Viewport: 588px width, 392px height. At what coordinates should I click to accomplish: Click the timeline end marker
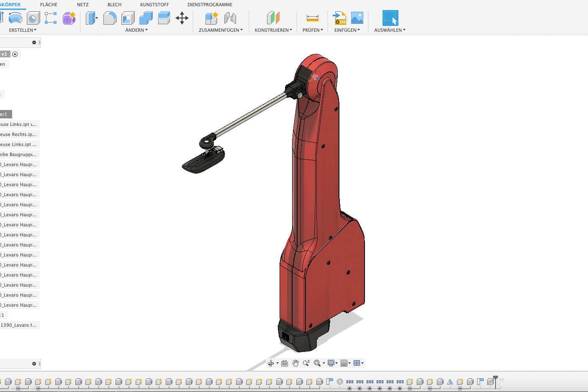tap(496, 380)
